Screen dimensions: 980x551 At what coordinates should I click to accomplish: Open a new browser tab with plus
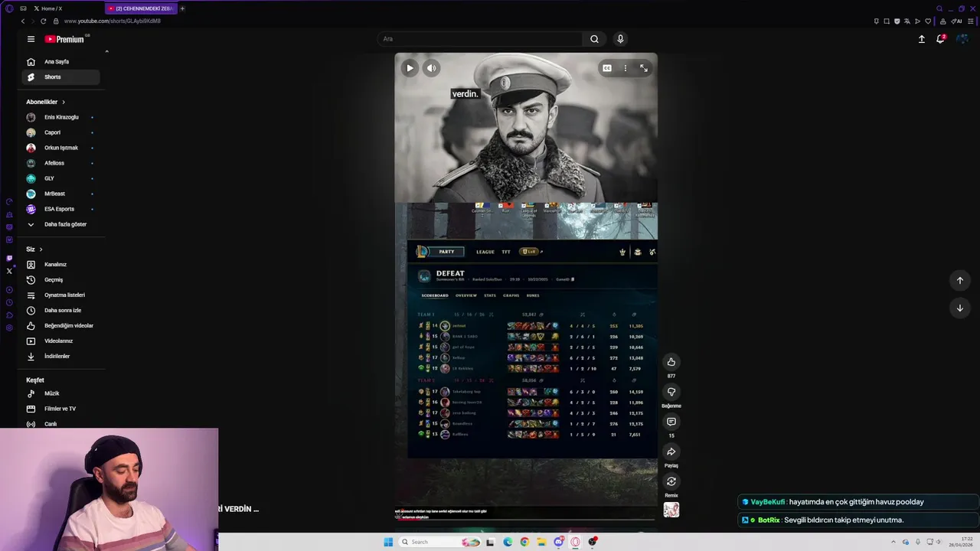coord(182,8)
